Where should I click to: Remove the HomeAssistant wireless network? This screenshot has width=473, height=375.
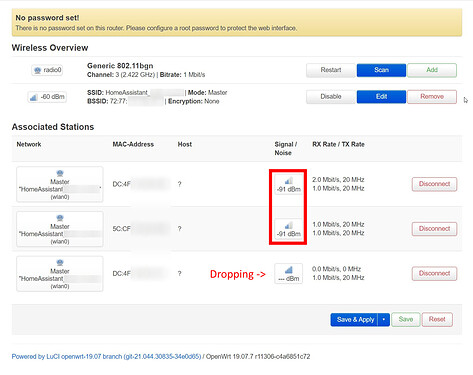(x=432, y=97)
